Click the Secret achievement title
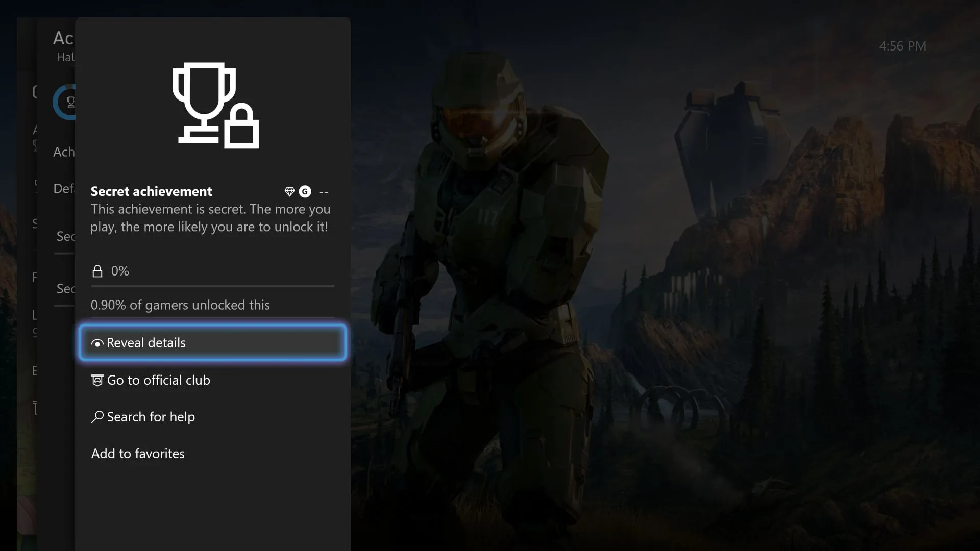 [151, 191]
